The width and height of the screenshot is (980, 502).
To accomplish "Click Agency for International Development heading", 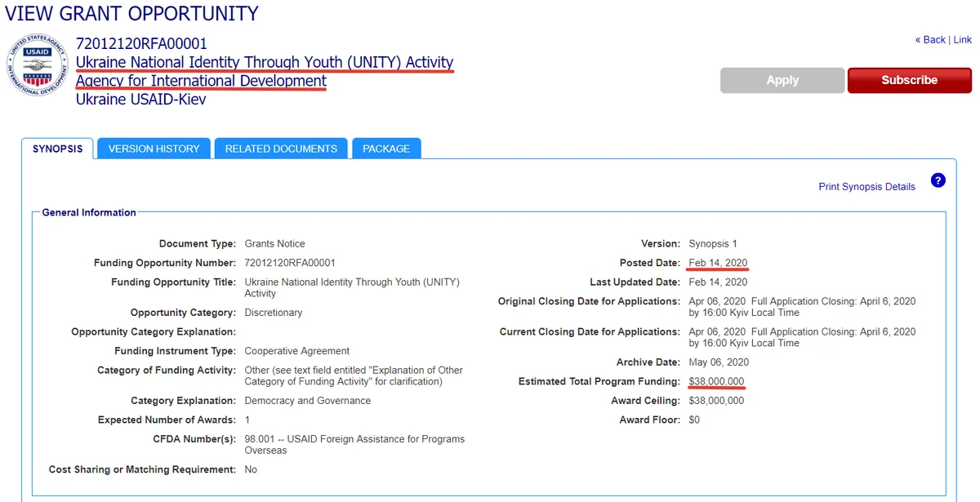I will (201, 81).
